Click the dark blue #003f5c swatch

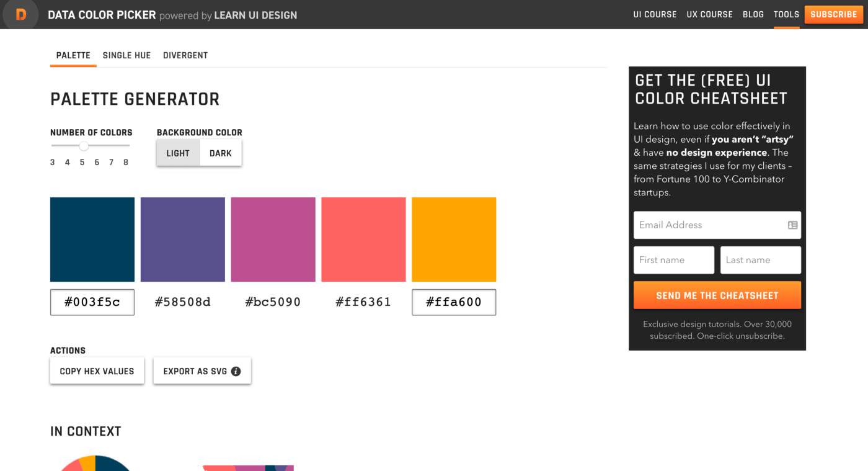[x=92, y=240]
